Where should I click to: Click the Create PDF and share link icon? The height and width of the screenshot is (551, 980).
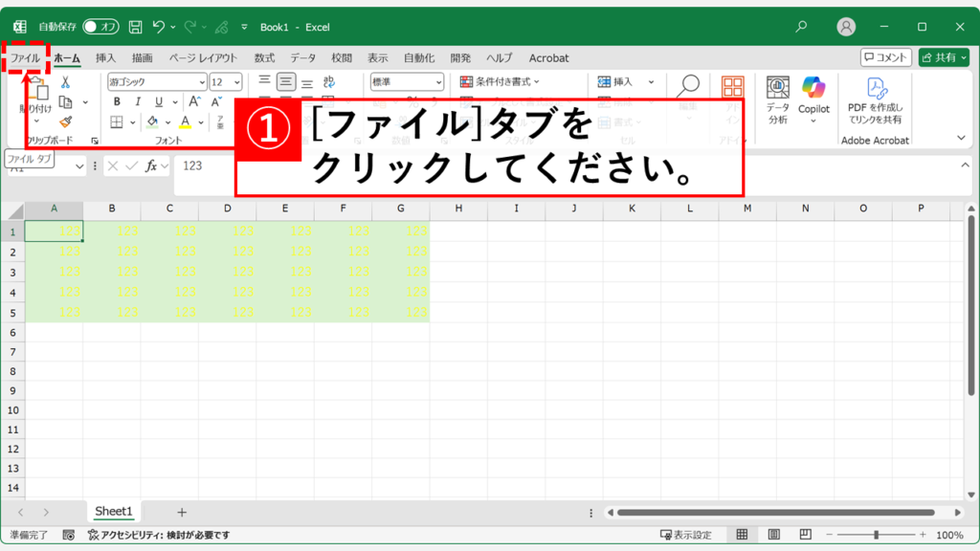875,99
